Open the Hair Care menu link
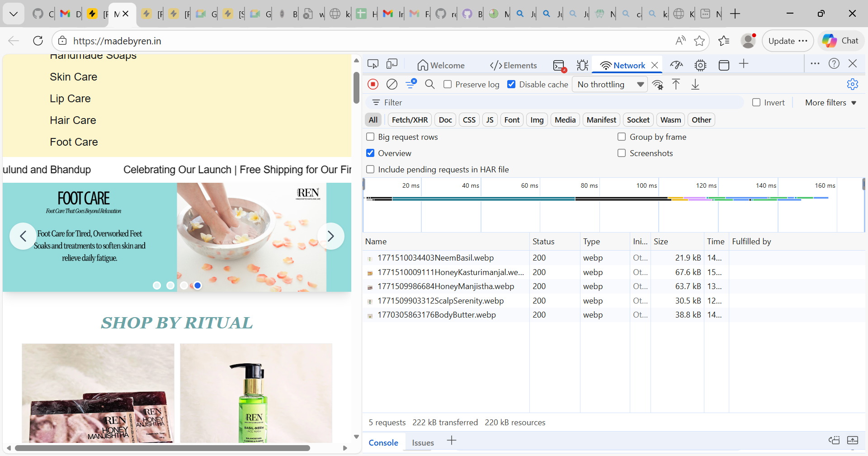Viewport: 868px width, 456px height. (73, 120)
